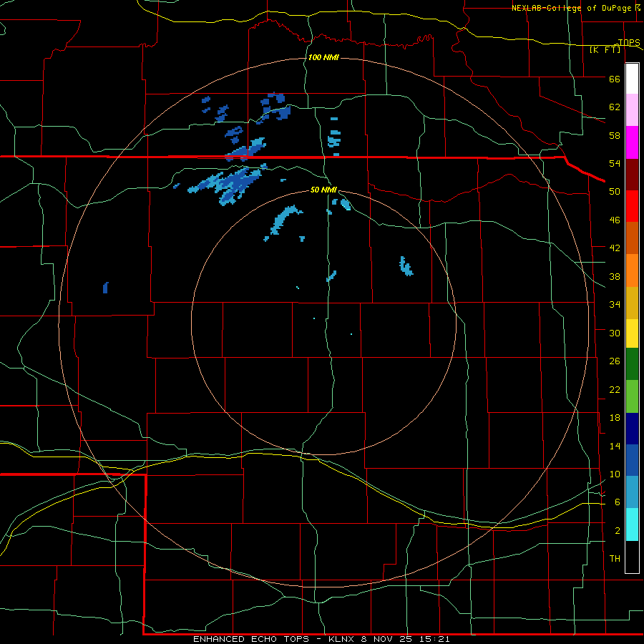Click the light green 26 kft color swatch
Image resolution: width=644 pixels, height=644 pixels.
[x=632, y=396]
